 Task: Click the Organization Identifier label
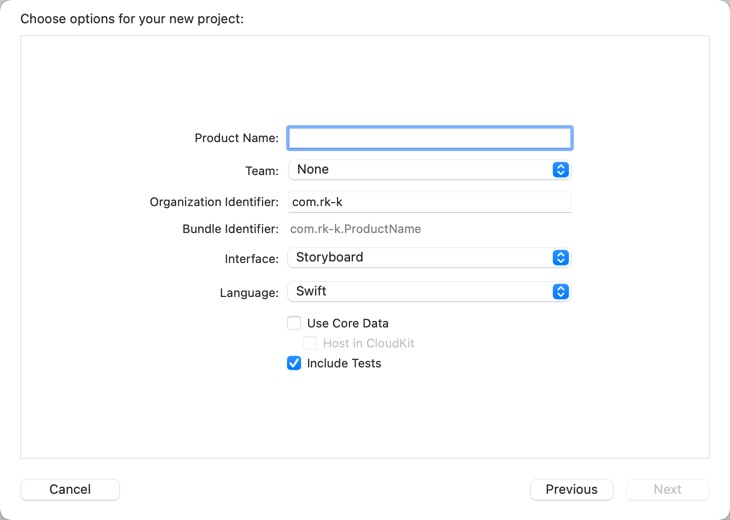[214, 202]
